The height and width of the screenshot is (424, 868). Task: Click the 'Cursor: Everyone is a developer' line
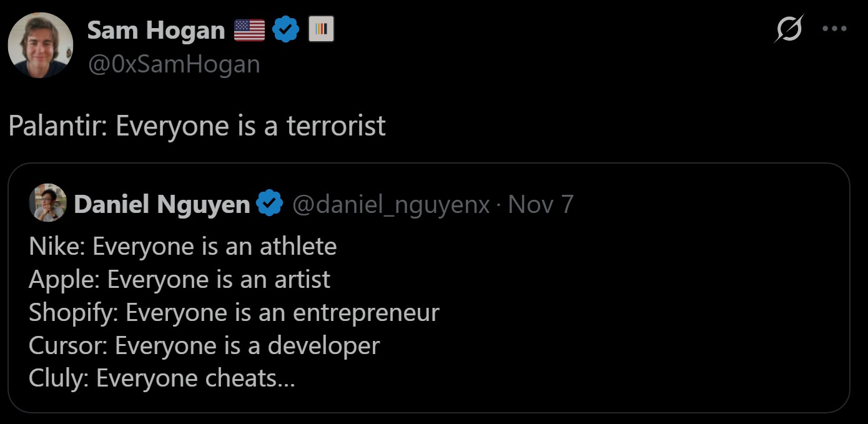click(204, 345)
